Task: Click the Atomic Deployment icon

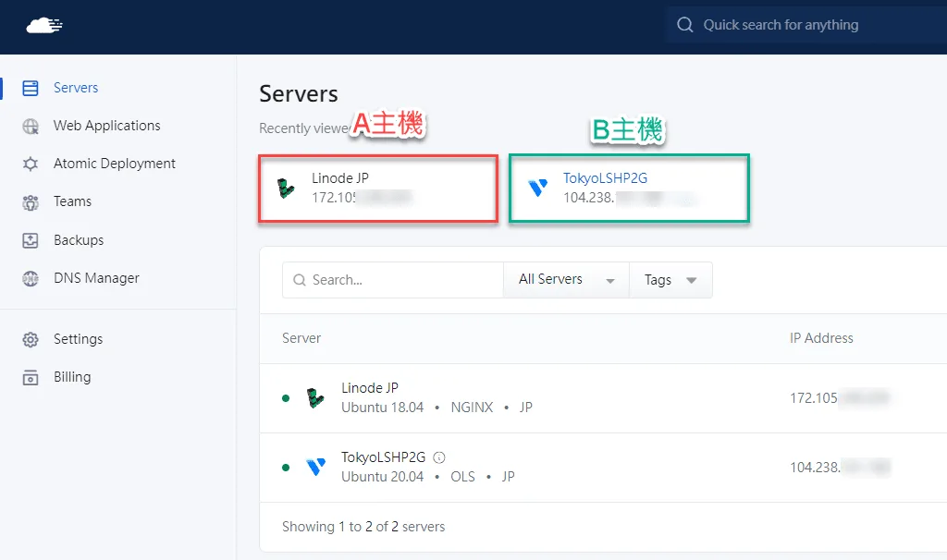Action: (x=31, y=164)
